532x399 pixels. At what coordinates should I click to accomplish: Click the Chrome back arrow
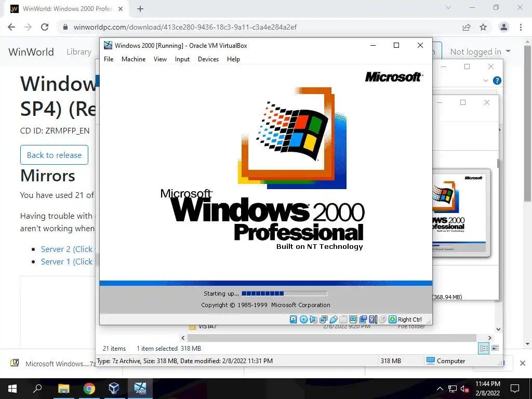click(x=11, y=27)
